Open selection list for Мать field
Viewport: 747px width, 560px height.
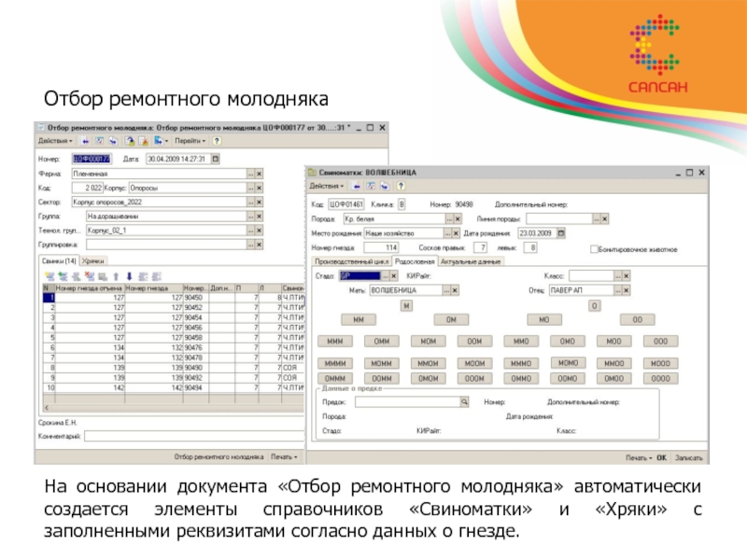(x=446, y=290)
